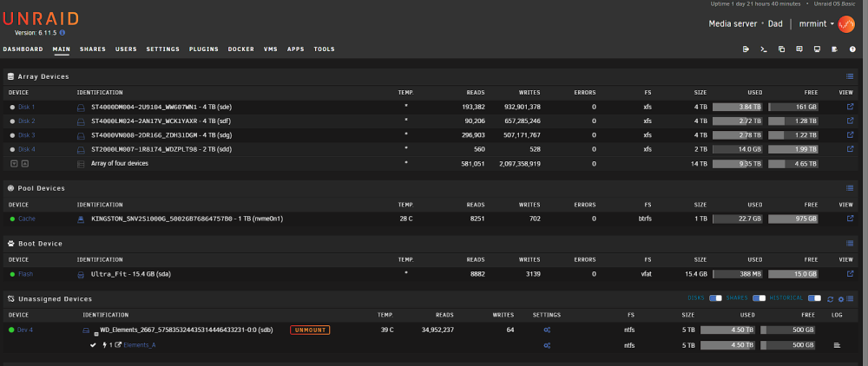868x366 pixels.
Task: Click the array total used bar 9.35 TB
Action: (737, 164)
